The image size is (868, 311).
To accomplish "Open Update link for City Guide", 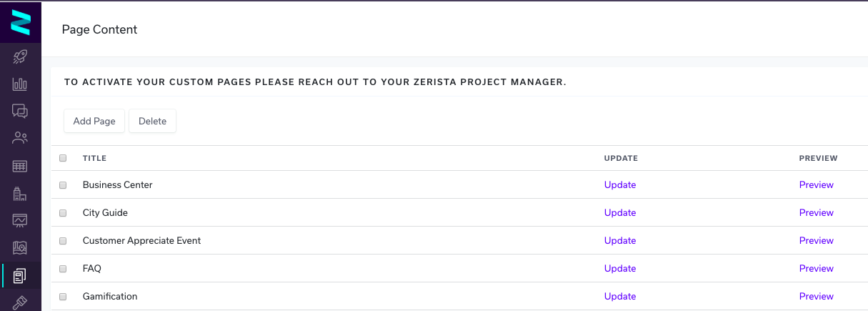I will 620,212.
